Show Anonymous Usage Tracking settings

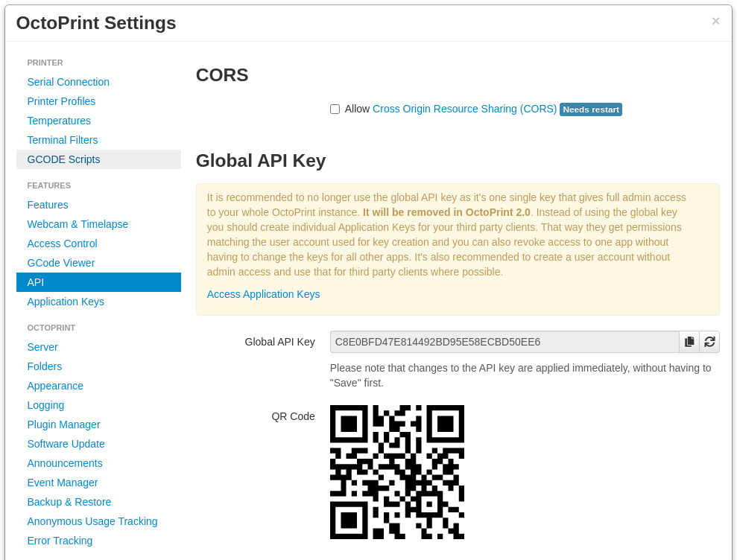(92, 521)
